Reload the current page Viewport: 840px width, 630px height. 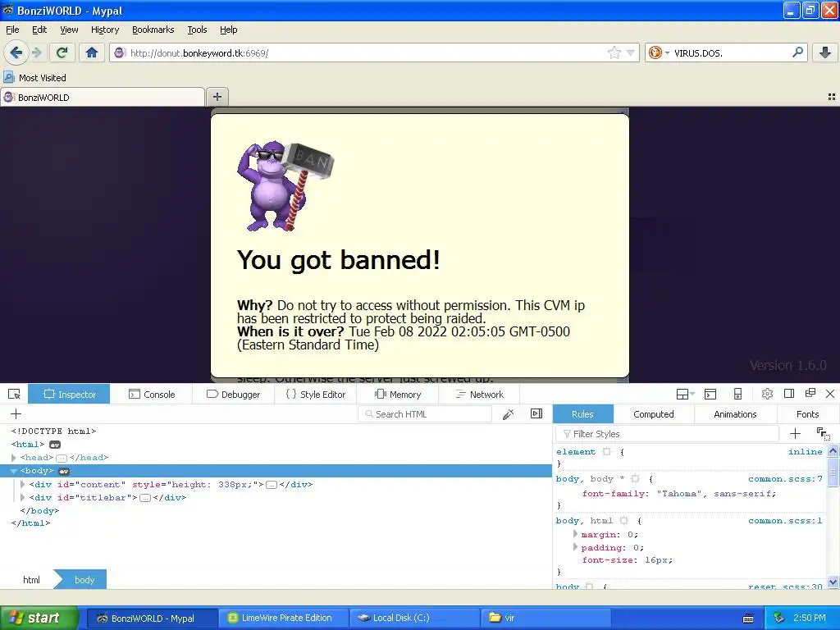[x=62, y=52]
